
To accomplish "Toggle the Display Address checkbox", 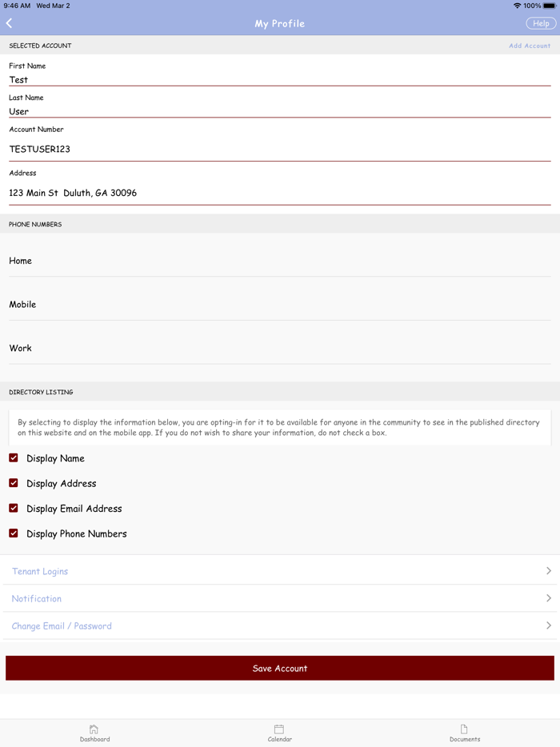I will pyautogui.click(x=12, y=483).
